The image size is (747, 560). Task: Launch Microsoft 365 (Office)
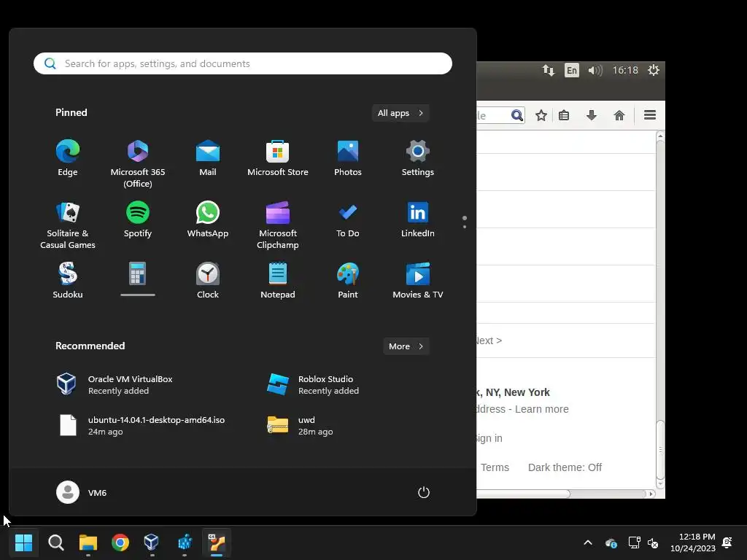138,164
